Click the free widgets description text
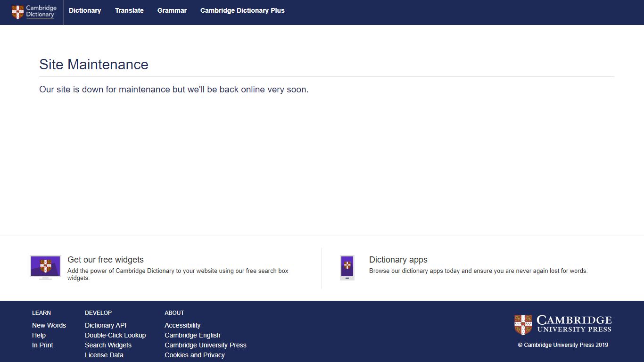The width and height of the screenshot is (644, 362). click(178, 274)
